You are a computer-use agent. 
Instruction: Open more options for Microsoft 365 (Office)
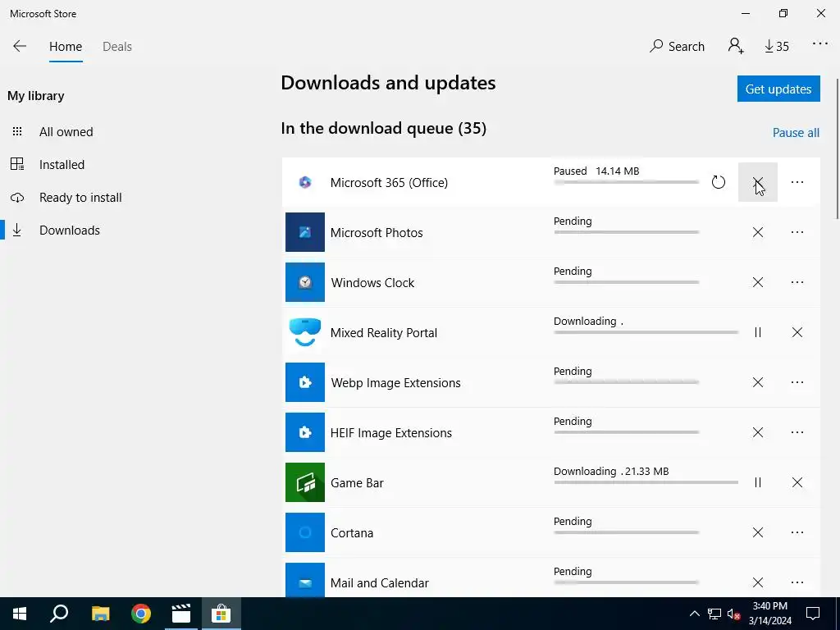[x=797, y=182]
